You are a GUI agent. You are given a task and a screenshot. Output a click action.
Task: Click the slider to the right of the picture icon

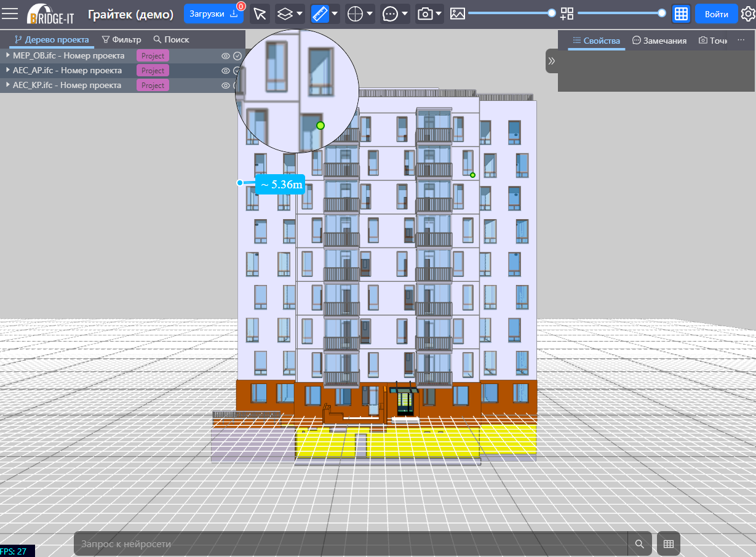pyautogui.click(x=511, y=13)
